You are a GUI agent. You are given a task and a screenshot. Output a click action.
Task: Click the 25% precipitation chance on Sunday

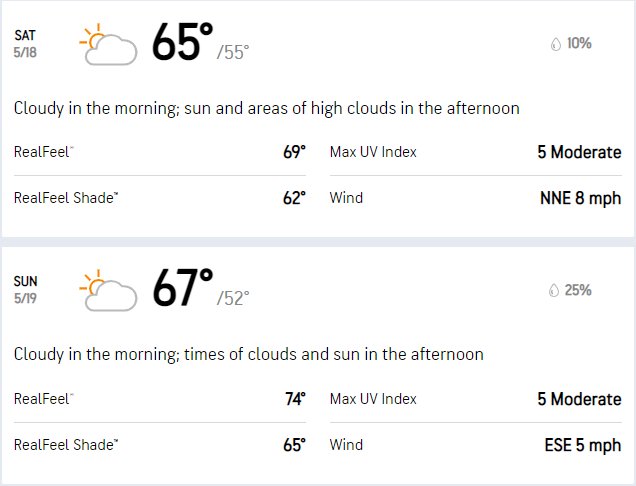point(578,290)
